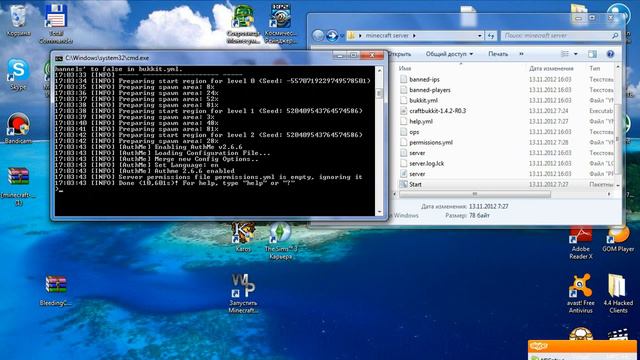640x360 pixels.
Task: Launch the Karos desktop shortcut
Action: pos(243,237)
